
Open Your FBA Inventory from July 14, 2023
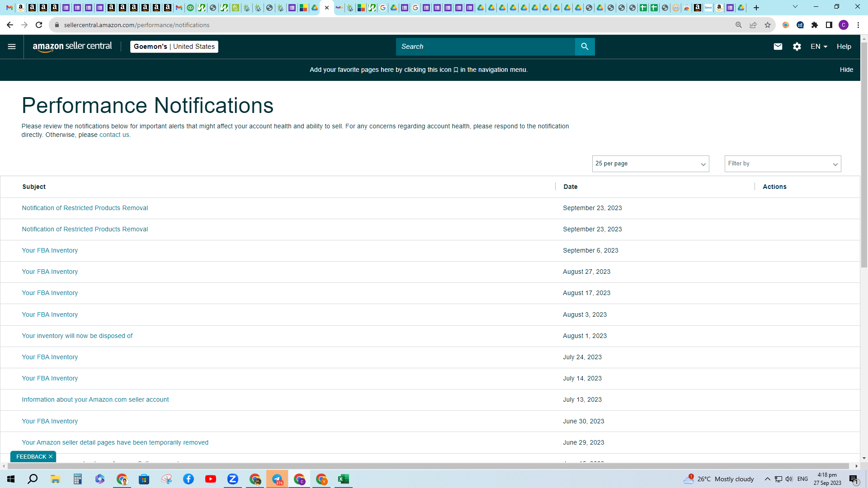[50, 378]
